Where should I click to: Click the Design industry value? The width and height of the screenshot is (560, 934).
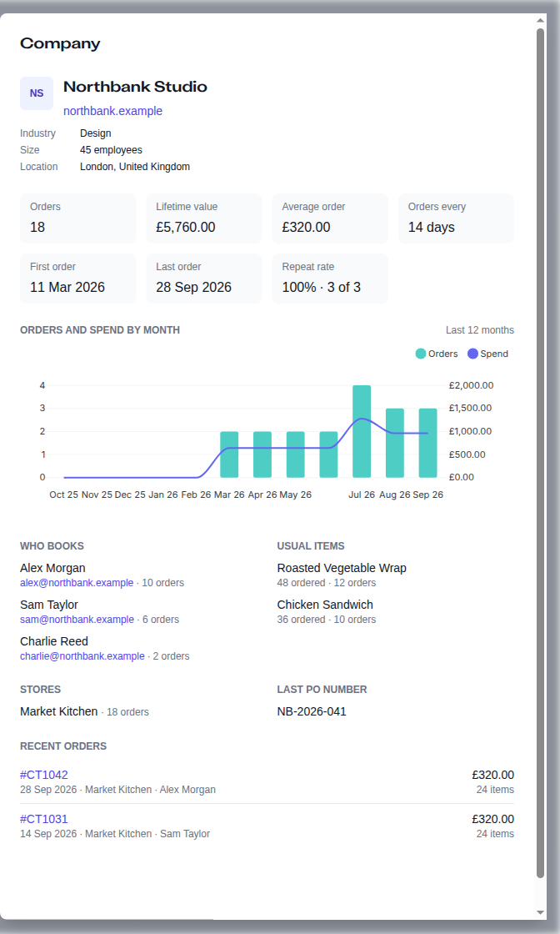(x=96, y=133)
